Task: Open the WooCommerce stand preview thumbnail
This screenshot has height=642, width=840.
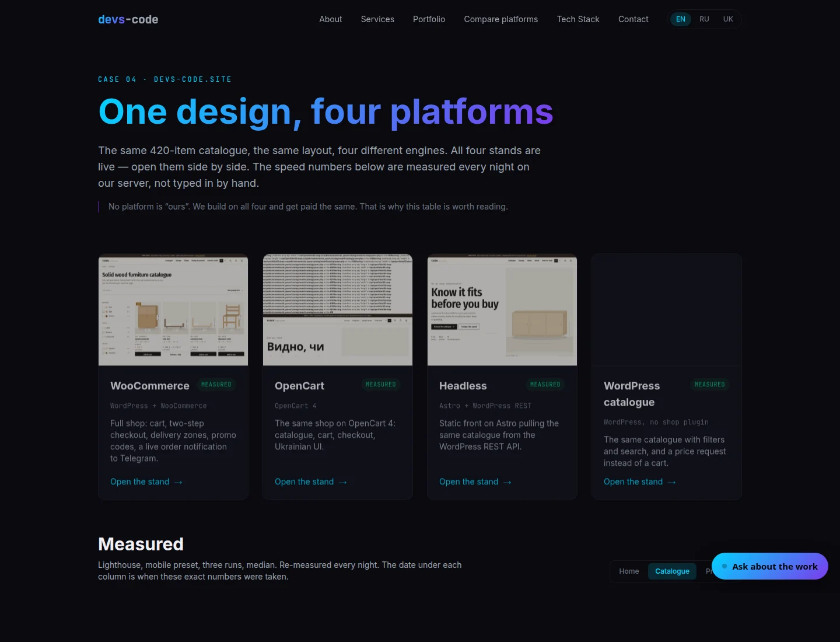Action: tap(173, 310)
